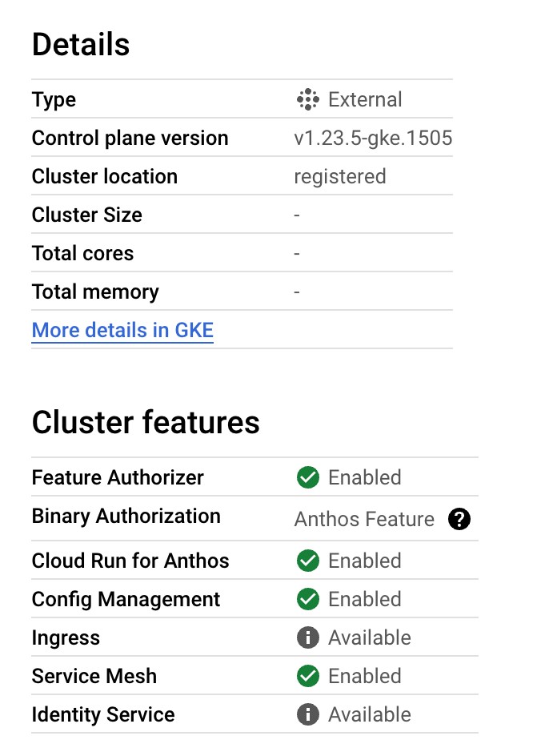The height and width of the screenshot is (756, 541).
Task: Click the Feature Authorizer enabled checkmark icon
Action: click(x=307, y=477)
